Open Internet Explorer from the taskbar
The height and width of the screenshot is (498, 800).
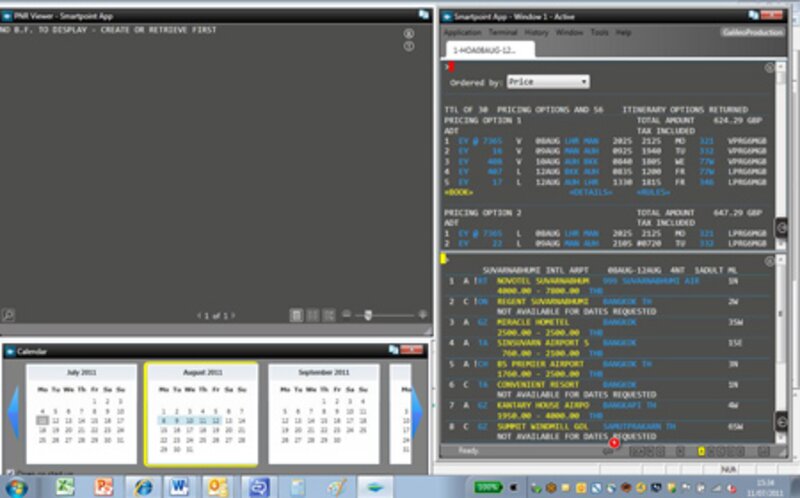click(142, 487)
